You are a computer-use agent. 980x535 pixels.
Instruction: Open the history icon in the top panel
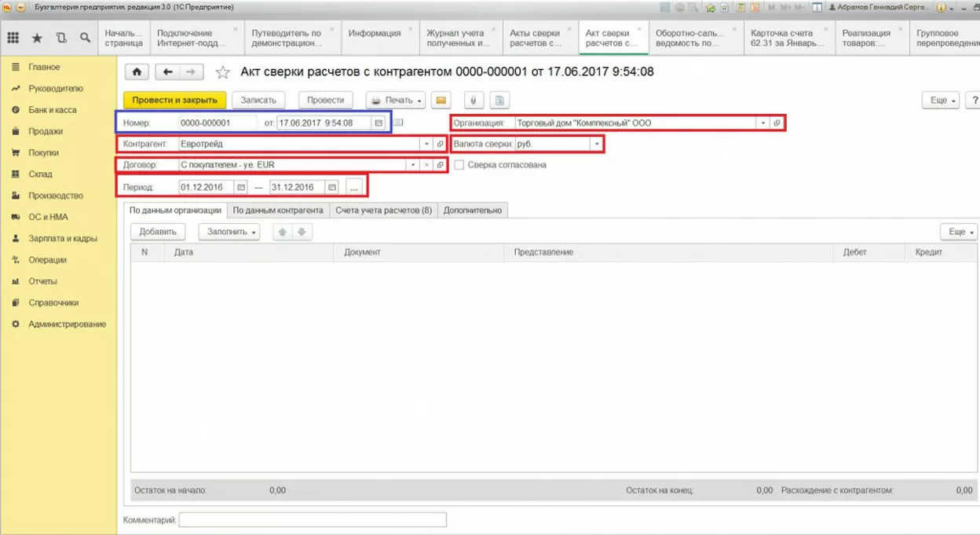tap(61, 38)
